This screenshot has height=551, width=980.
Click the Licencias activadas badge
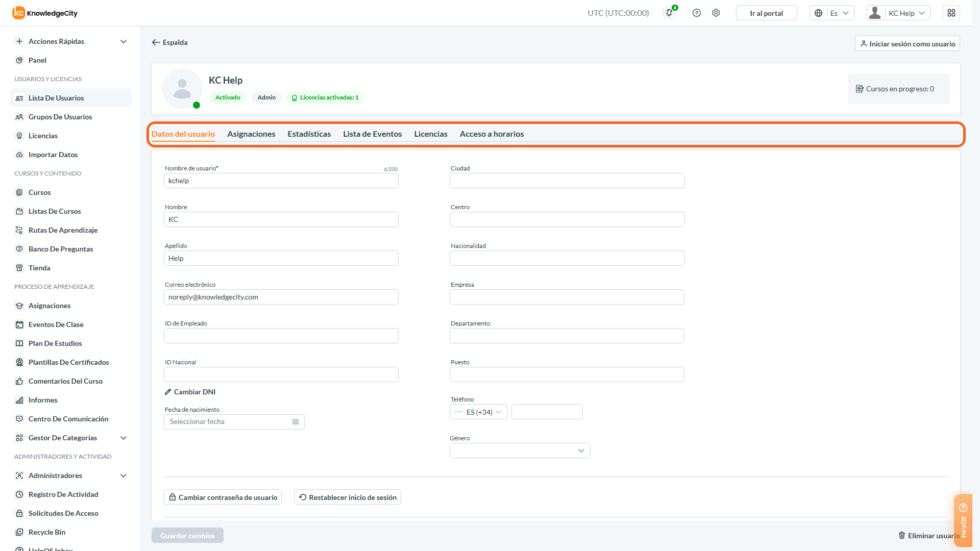point(325,97)
